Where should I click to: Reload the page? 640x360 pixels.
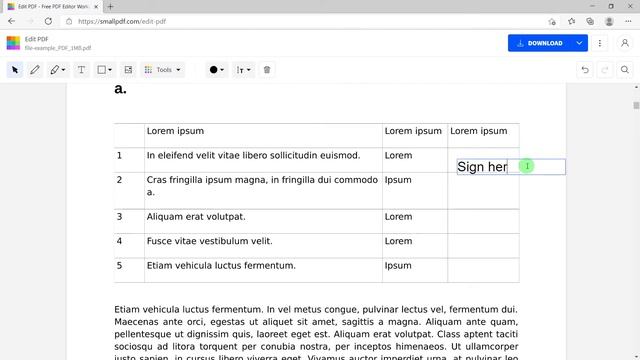48,21
